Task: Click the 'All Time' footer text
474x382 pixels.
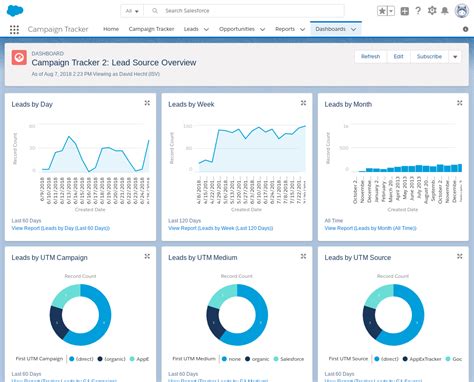Action: click(x=333, y=221)
